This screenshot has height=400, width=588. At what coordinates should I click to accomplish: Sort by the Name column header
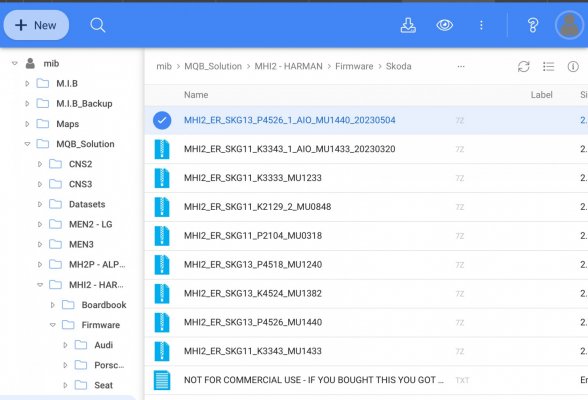pyautogui.click(x=196, y=95)
